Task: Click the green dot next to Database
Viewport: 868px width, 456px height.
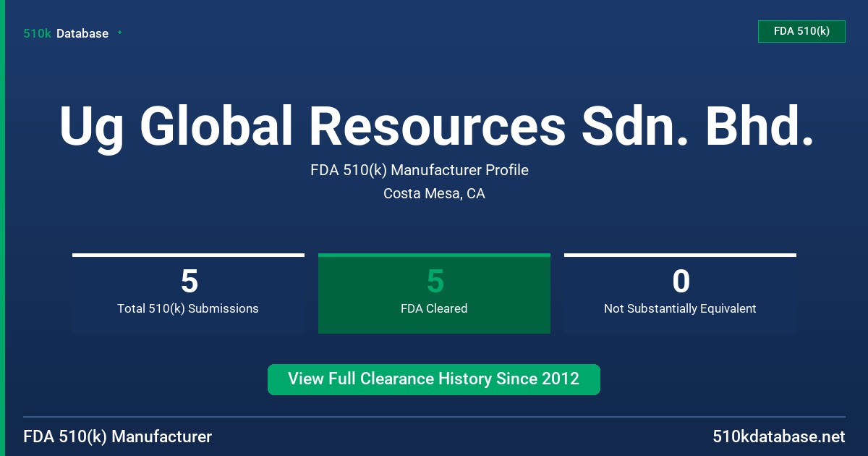Action: (x=119, y=33)
